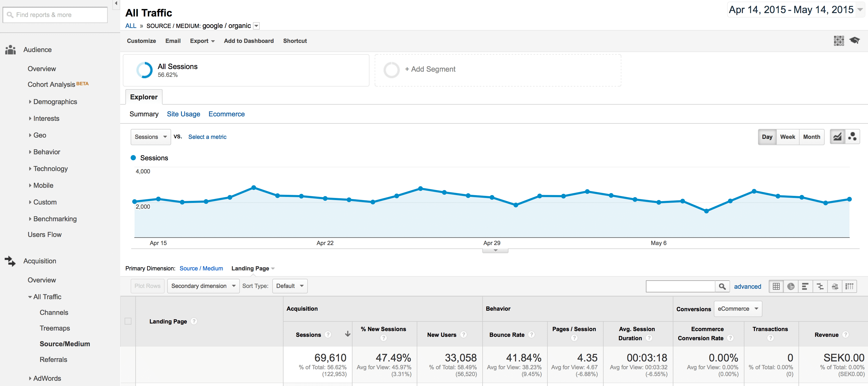This screenshot has width=868, height=386.
Task: Select the Pivot table view icon
Action: [849, 286]
